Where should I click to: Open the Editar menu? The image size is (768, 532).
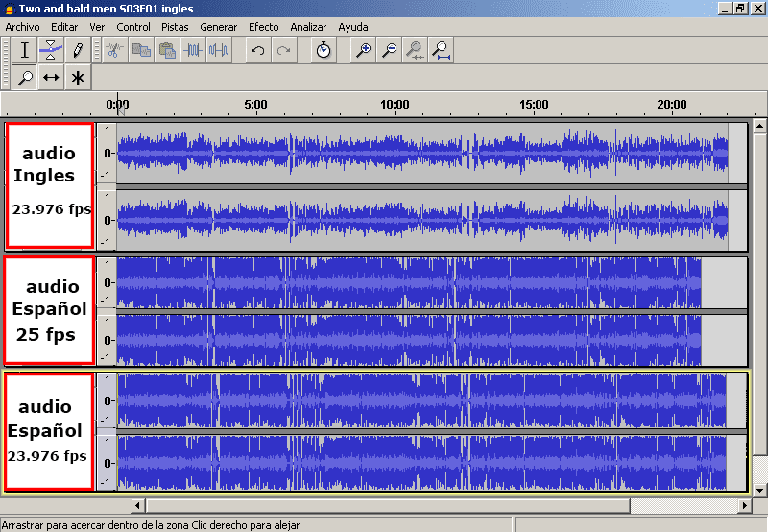64,27
